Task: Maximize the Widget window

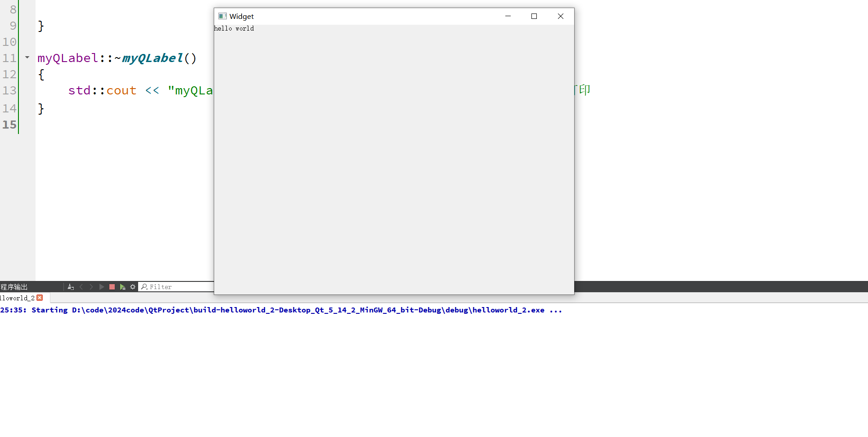Action: 534,16
